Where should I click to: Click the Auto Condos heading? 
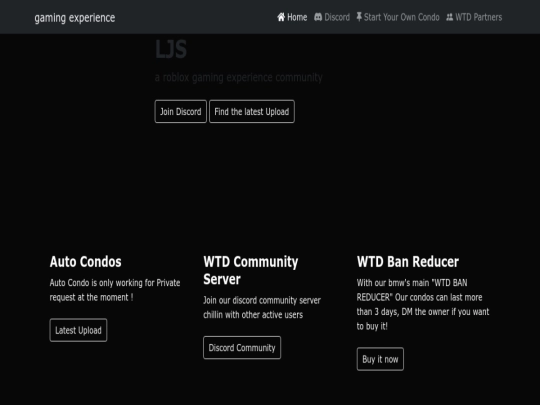click(x=85, y=262)
